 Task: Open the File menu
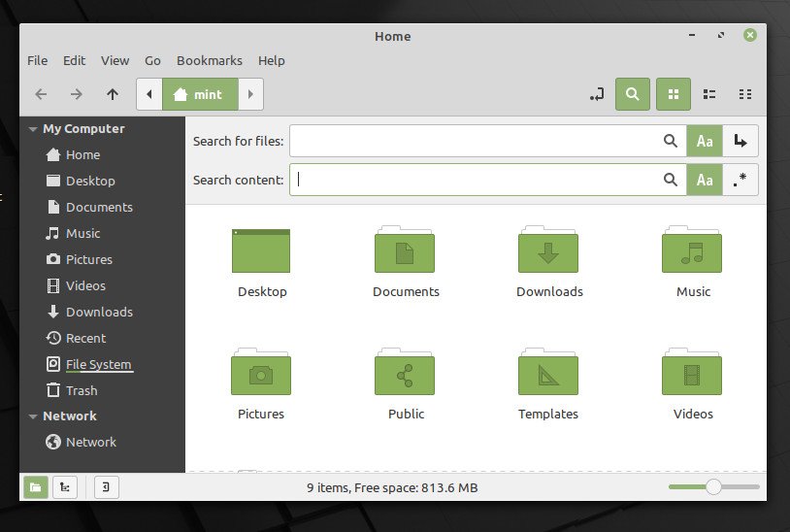tap(37, 60)
